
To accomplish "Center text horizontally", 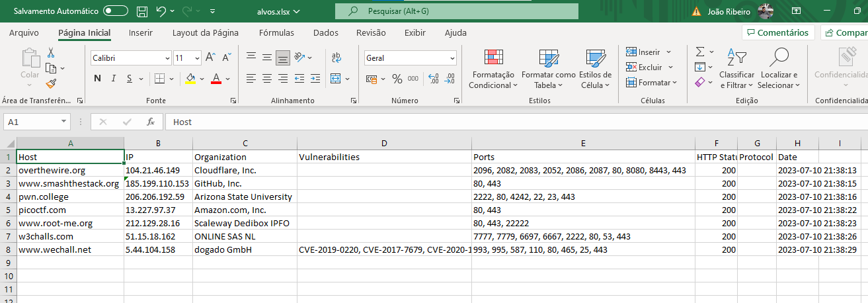I will (x=267, y=79).
